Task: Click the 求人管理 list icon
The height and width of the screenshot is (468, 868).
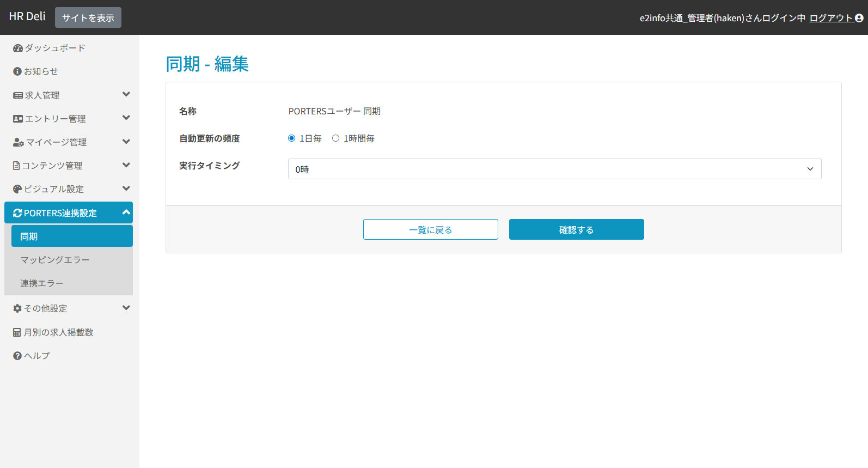Action: click(18, 95)
